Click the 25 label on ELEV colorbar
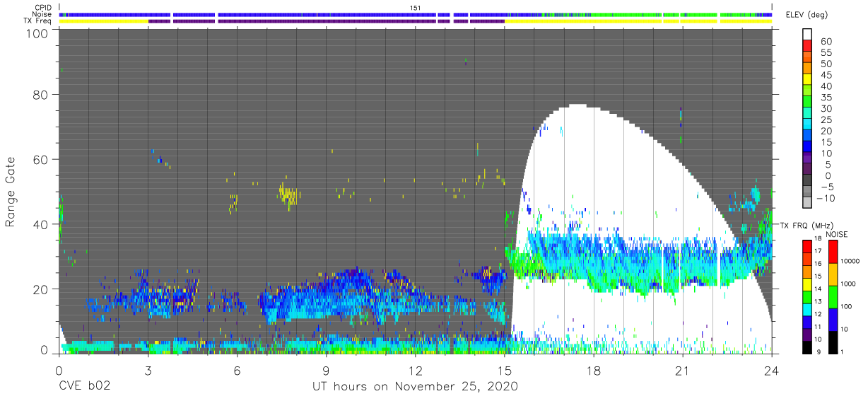Viewport: 868px width, 401px height. tap(826, 120)
